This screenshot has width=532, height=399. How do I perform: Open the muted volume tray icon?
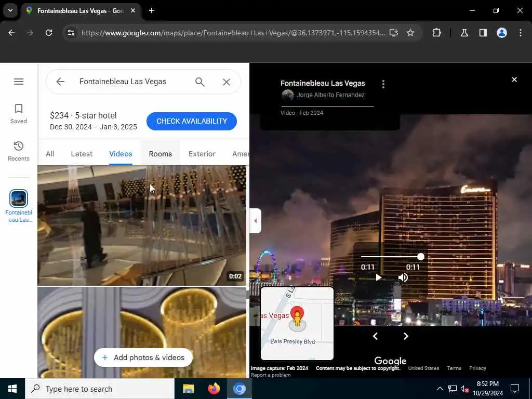[464, 389]
